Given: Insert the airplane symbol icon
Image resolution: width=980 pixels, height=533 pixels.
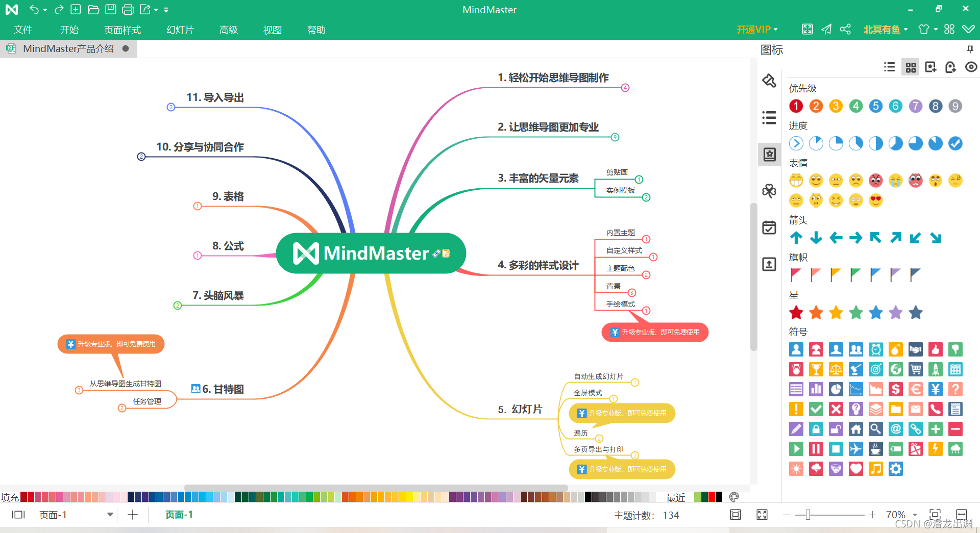Looking at the screenshot, I should point(856,449).
